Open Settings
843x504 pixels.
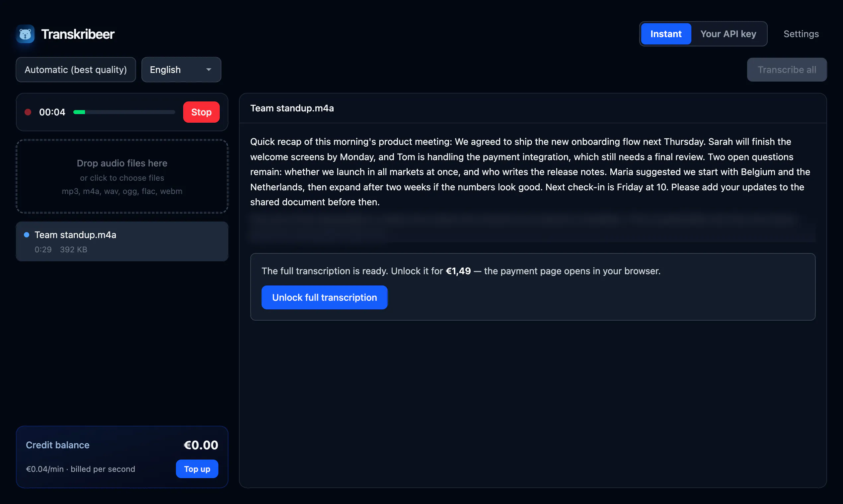point(801,34)
